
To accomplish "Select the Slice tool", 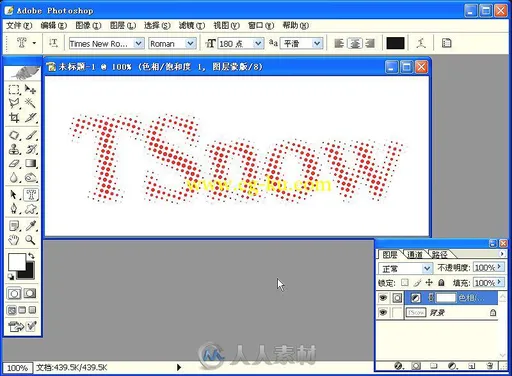I will 30,117.
